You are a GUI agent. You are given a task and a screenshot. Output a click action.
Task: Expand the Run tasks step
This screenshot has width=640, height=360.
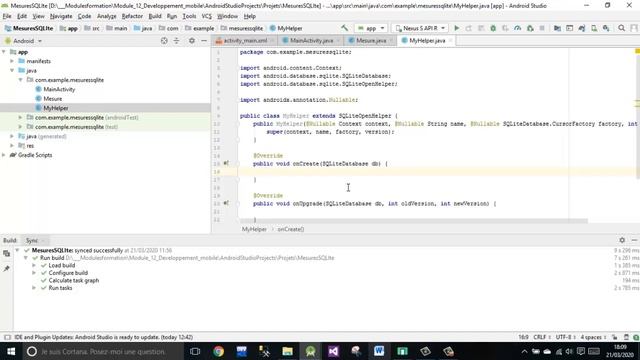[x=34, y=288]
